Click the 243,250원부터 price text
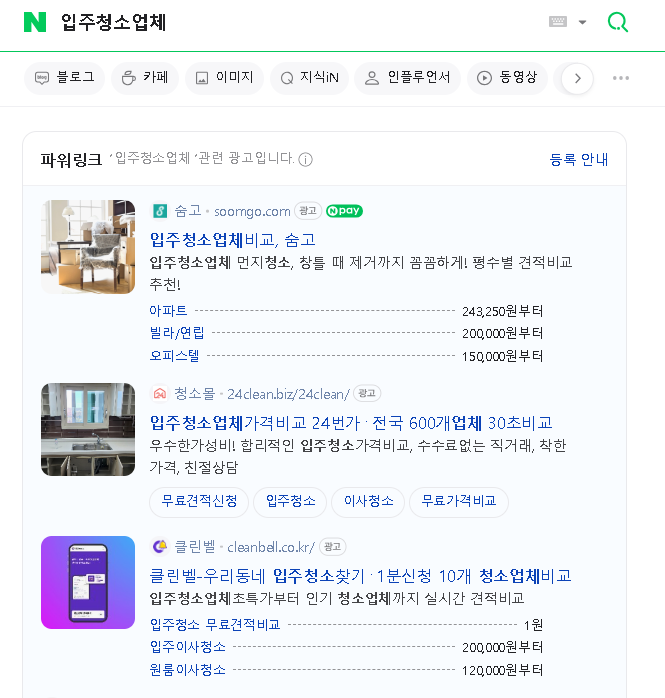The width and height of the screenshot is (665, 698). (503, 311)
